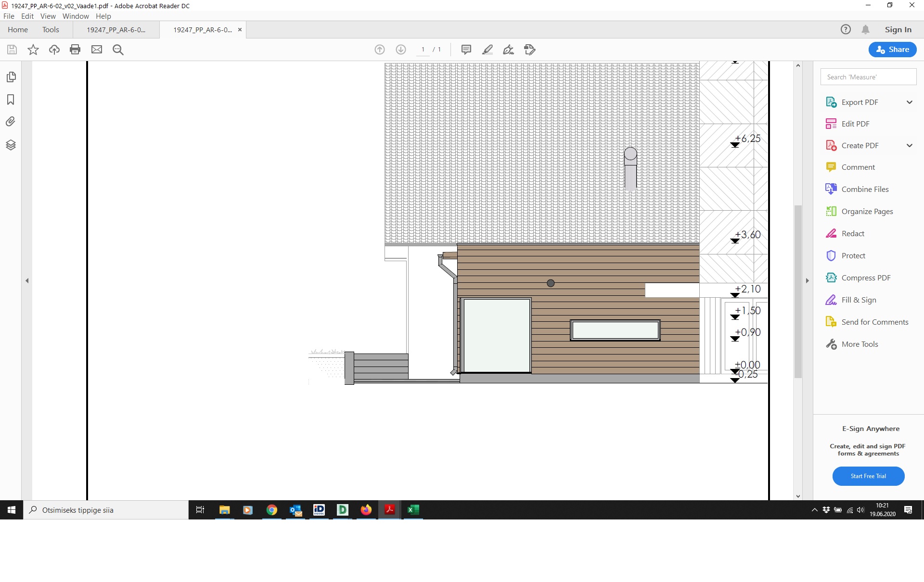Open the Attachments panel
924x582 pixels.
11,122
